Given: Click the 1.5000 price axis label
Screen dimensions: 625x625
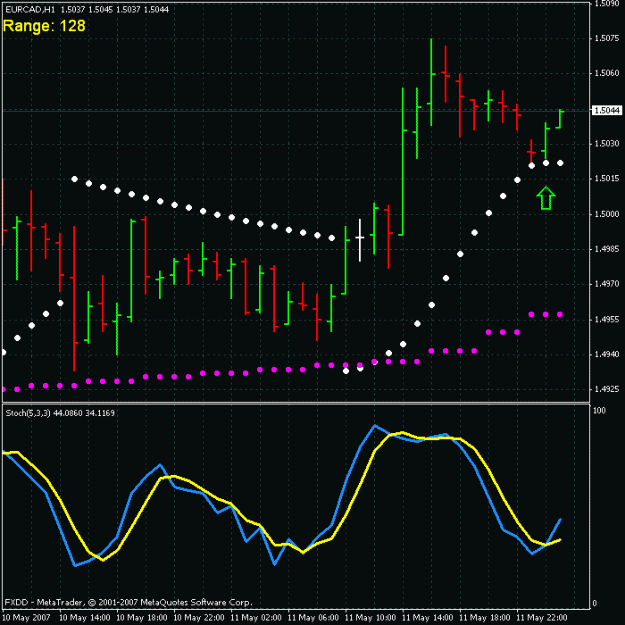Looking at the screenshot, I should (607, 214).
